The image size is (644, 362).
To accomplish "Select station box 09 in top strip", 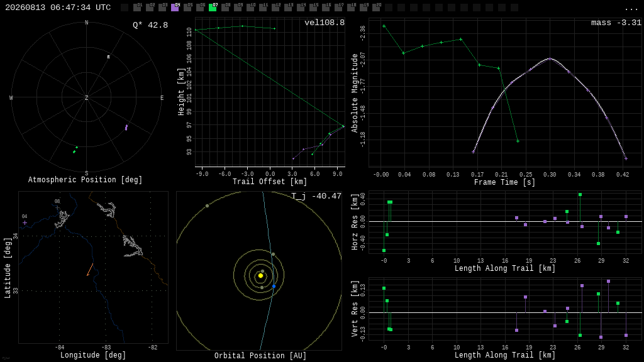I will [238, 8].
